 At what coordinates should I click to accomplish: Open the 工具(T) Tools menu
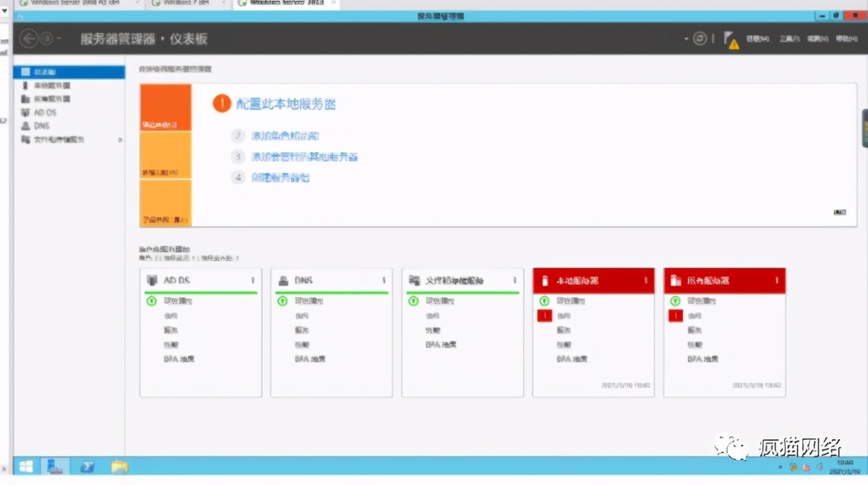point(789,39)
